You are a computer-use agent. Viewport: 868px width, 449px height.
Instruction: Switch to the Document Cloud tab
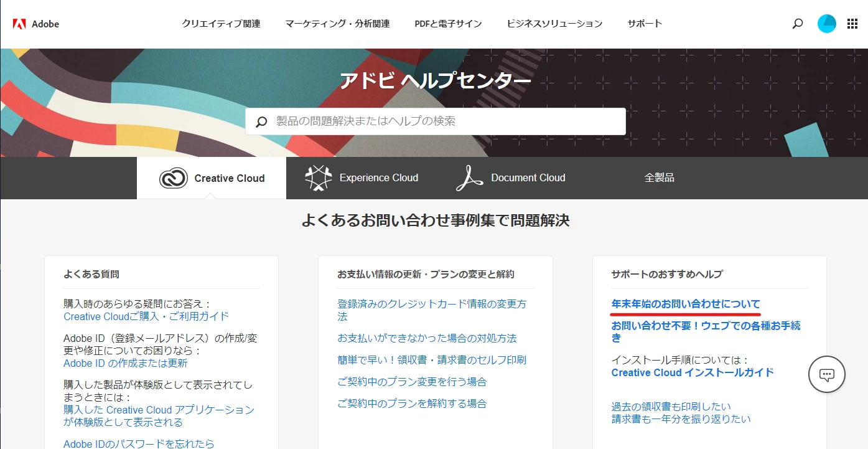[510, 178]
